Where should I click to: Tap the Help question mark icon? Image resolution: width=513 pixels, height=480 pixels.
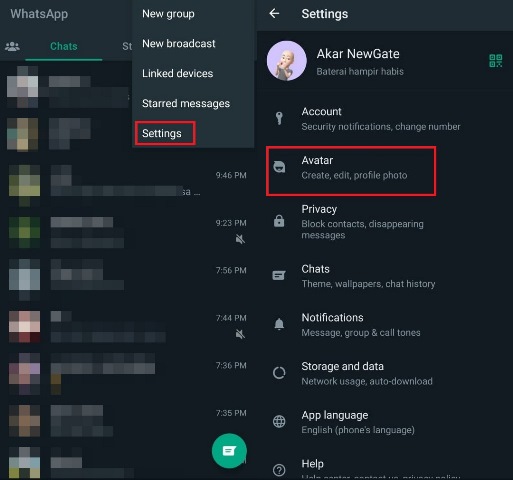click(279, 470)
